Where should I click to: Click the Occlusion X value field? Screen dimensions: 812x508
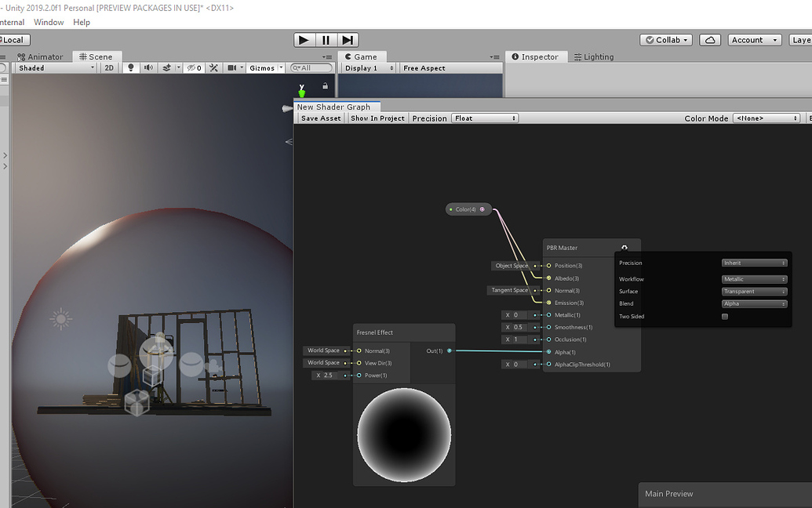pyautogui.click(x=519, y=339)
